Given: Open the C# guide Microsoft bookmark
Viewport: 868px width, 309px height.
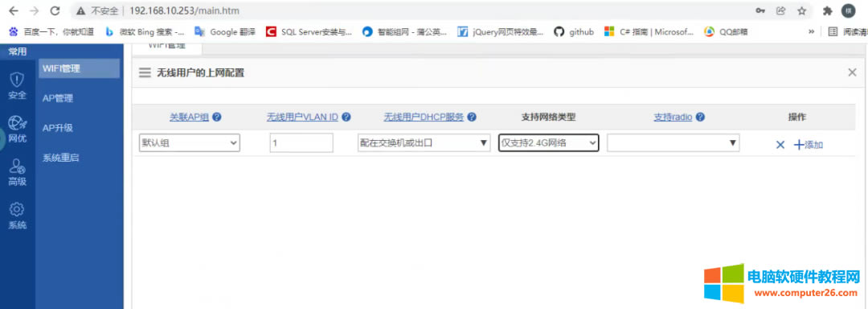Looking at the screenshot, I should [649, 32].
